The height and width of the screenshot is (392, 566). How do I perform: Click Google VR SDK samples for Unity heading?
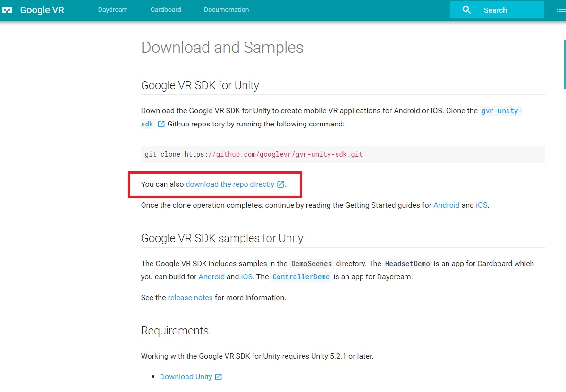[x=222, y=238]
